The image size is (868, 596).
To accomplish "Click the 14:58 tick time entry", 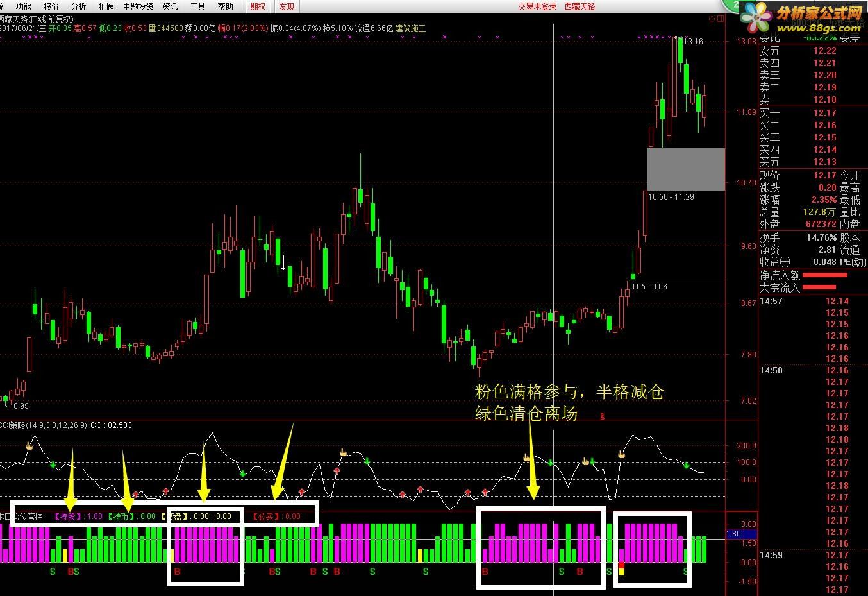I will pos(771,370).
